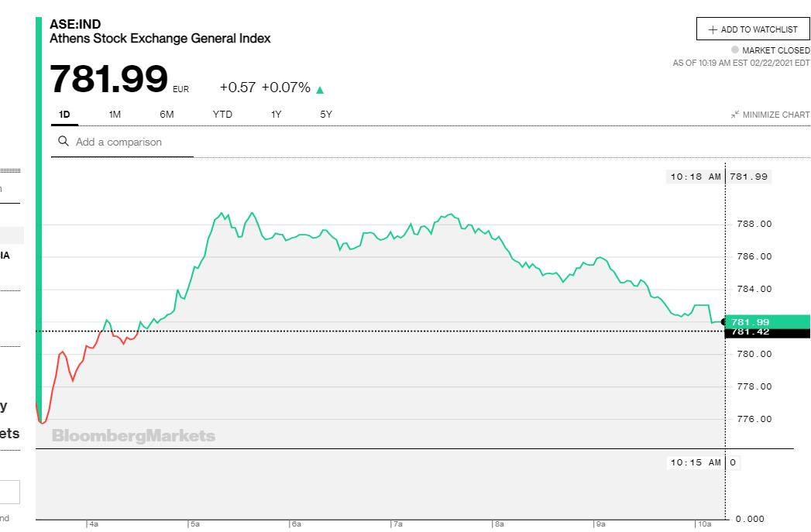
Task: Click the minimize chart arrows icon
Action: [735, 115]
